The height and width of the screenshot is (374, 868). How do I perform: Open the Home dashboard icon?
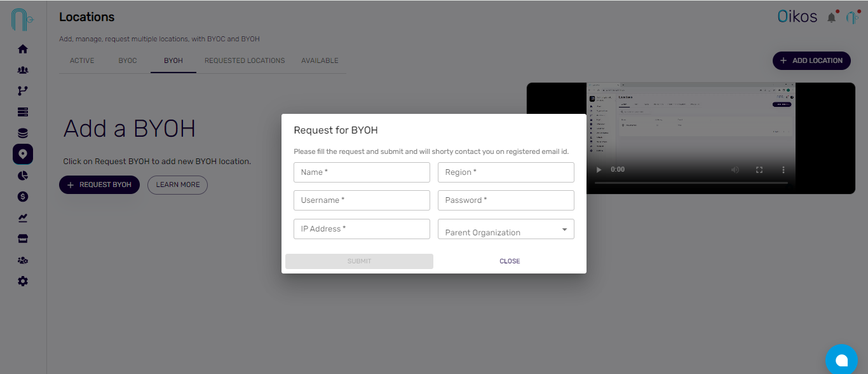coord(22,49)
